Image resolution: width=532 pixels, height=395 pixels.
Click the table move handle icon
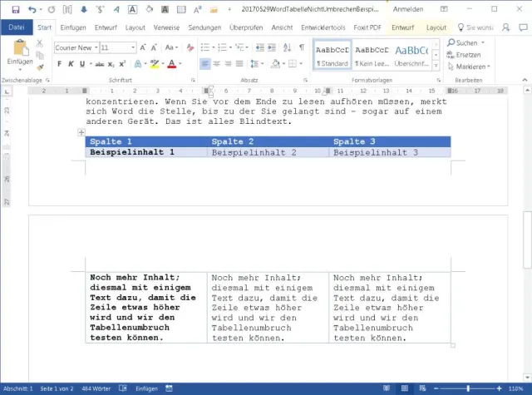coord(81,132)
